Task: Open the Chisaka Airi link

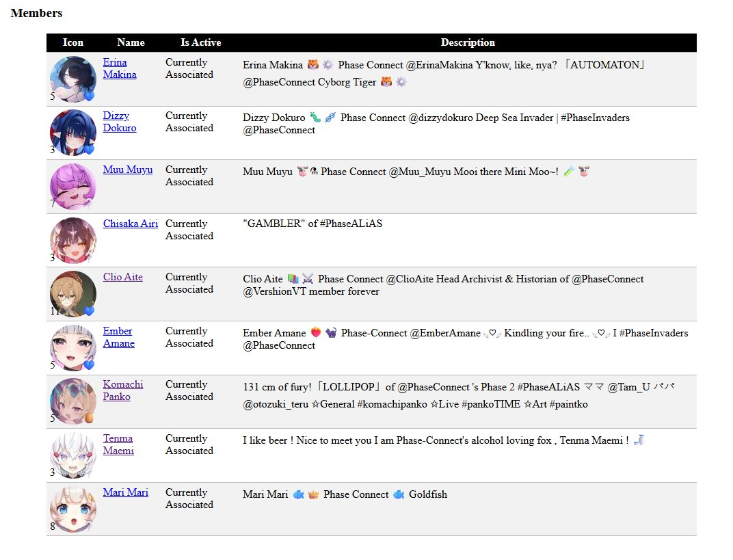Action: 131,224
